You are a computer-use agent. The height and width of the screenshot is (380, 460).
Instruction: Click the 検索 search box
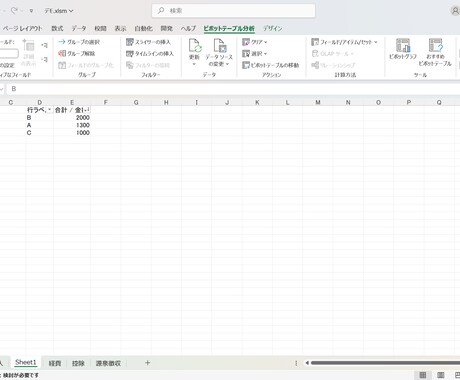[x=233, y=11]
